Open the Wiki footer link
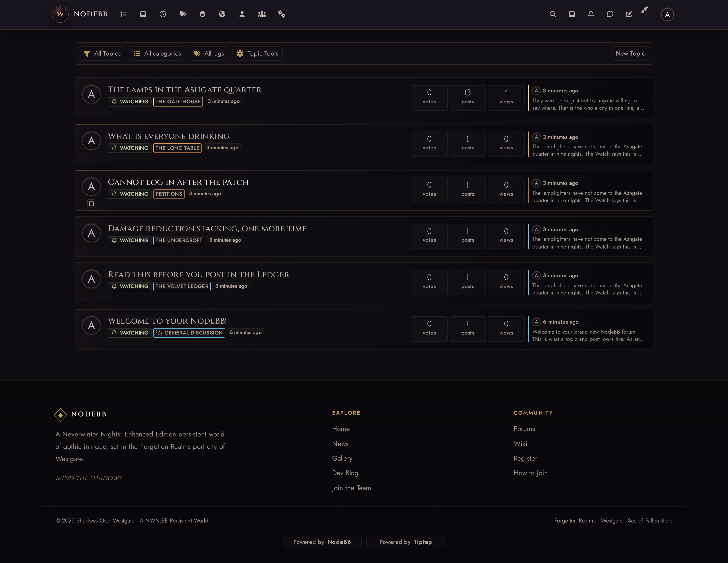This screenshot has width=728, height=563. click(520, 444)
